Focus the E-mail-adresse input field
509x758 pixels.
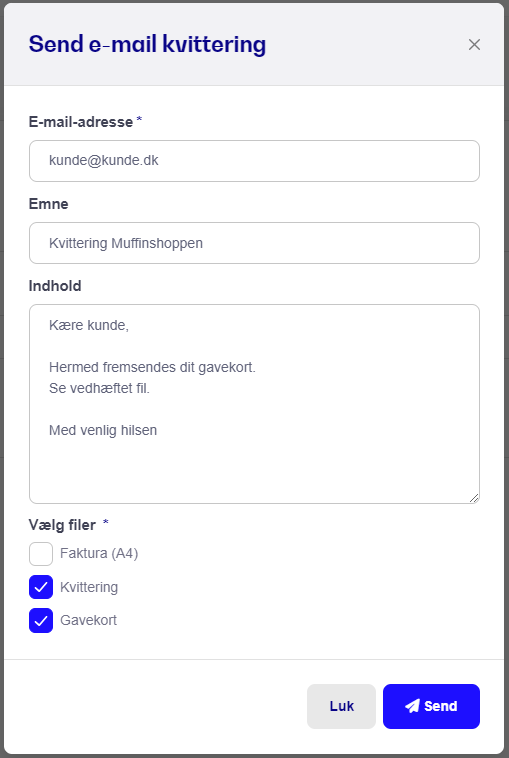[254, 161]
